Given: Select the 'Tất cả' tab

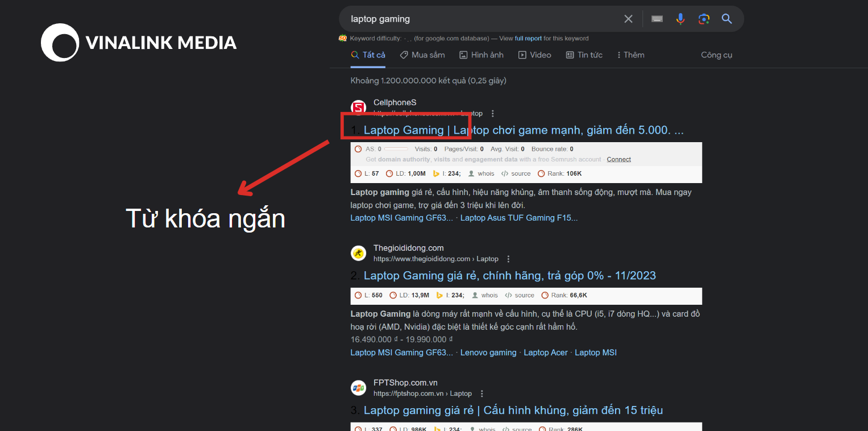Looking at the screenshot, I should tap(368, 55).
